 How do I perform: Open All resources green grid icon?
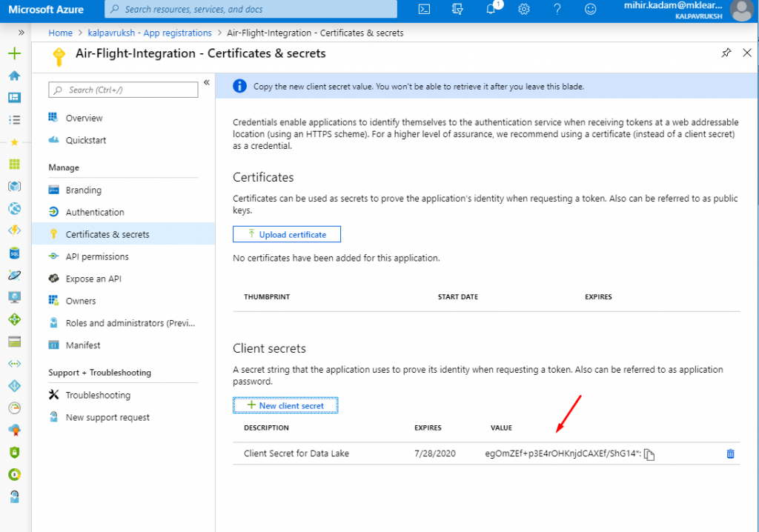pos(15,164)
